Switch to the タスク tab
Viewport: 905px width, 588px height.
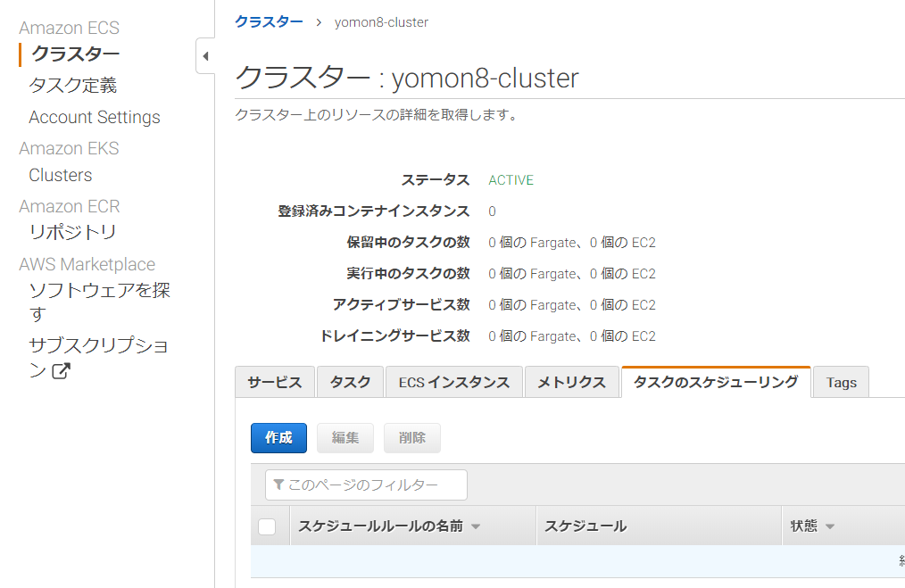351,382
